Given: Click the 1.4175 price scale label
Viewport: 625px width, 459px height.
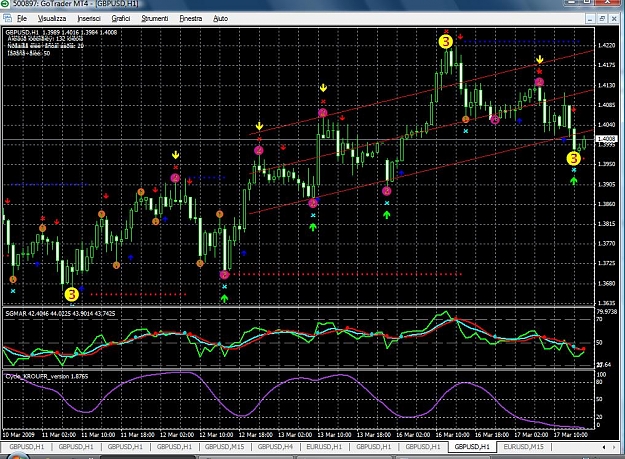Looking at the screenshot, I should pyautogui.click(x=606, y=65).
